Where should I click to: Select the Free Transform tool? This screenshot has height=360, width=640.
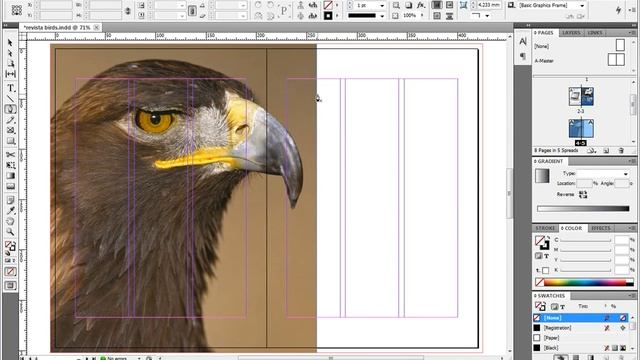coord(10,165)
